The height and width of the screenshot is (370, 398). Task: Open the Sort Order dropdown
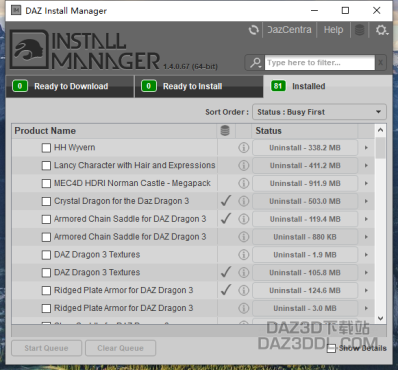(319, 112)
